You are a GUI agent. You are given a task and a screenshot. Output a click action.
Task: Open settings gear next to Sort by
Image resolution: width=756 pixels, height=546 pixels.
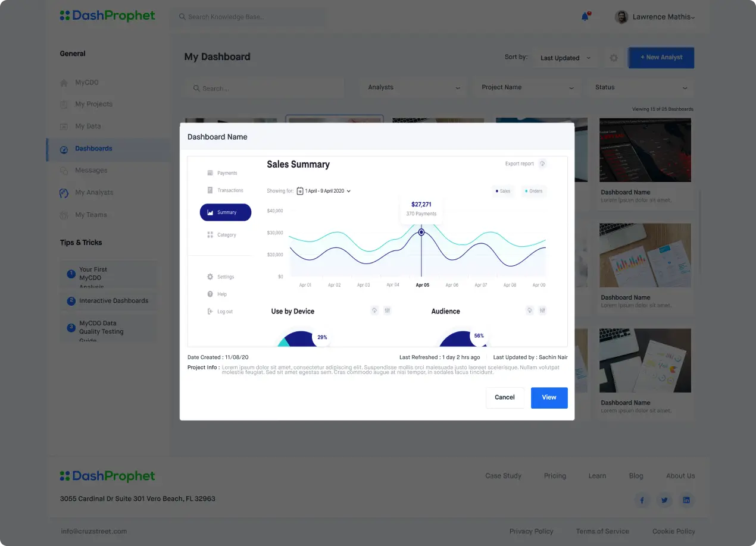(x=614, y=58)
